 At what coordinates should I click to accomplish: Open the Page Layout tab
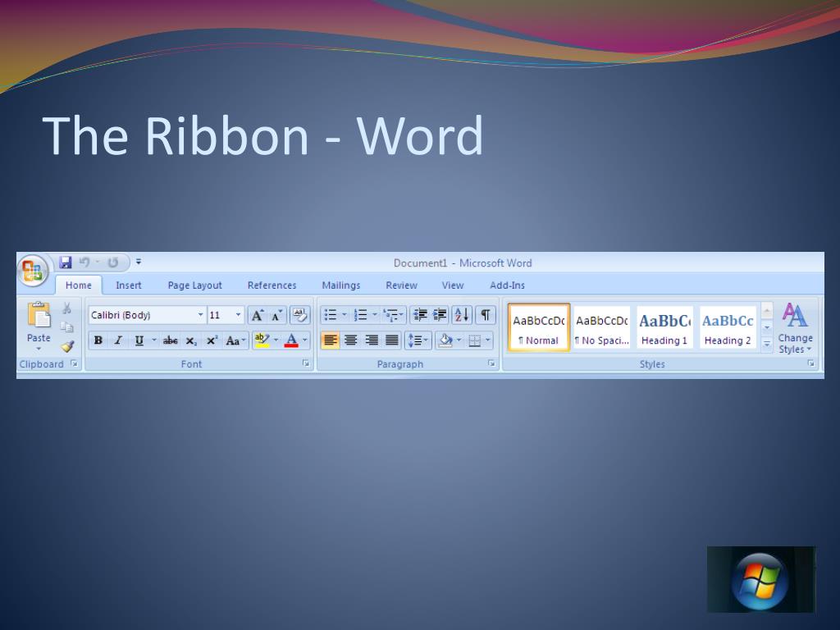(x=194, y=285)
